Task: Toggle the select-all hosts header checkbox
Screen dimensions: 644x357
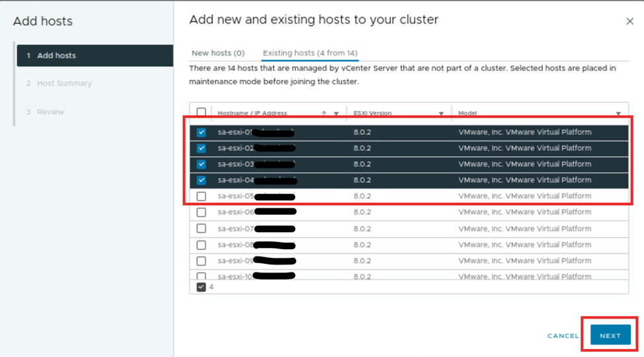Action: pyautogui.click(x=201, y=113)
